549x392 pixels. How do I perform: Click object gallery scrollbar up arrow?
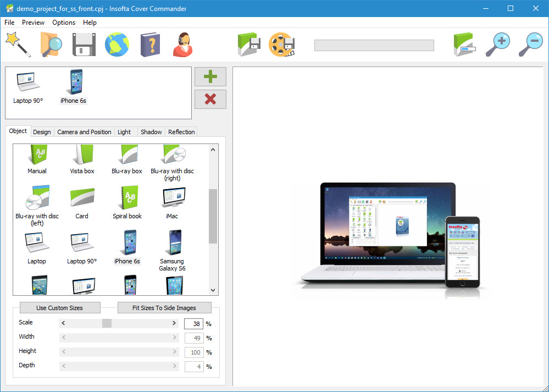point(213,150)
